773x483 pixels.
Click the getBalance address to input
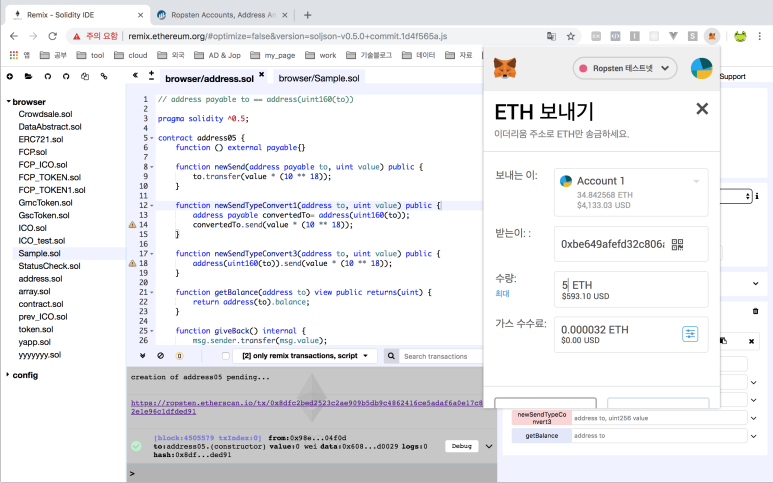click(x=659, y=436)
